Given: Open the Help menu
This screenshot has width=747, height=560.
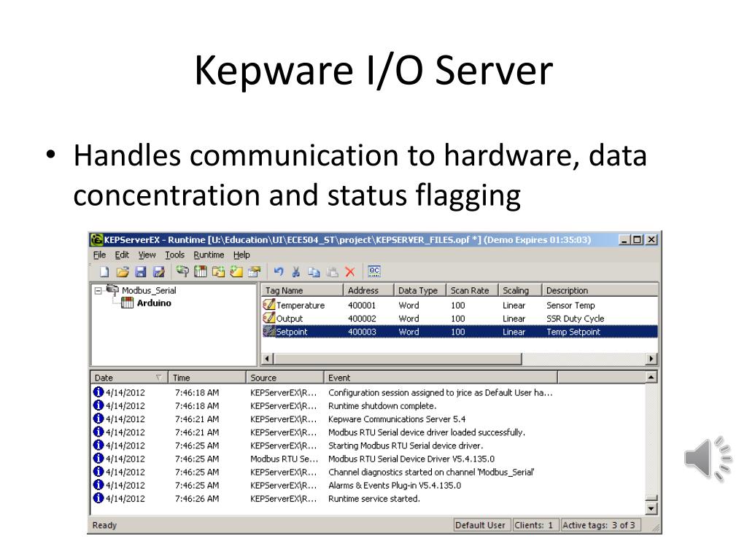Looking at the screenshot, I should (x=241, y=255).
